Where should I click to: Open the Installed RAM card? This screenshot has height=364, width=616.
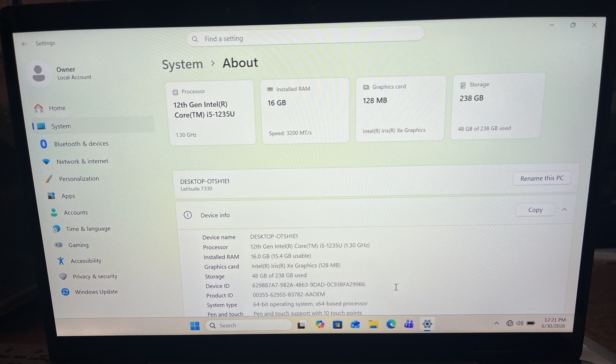point(305,111)
